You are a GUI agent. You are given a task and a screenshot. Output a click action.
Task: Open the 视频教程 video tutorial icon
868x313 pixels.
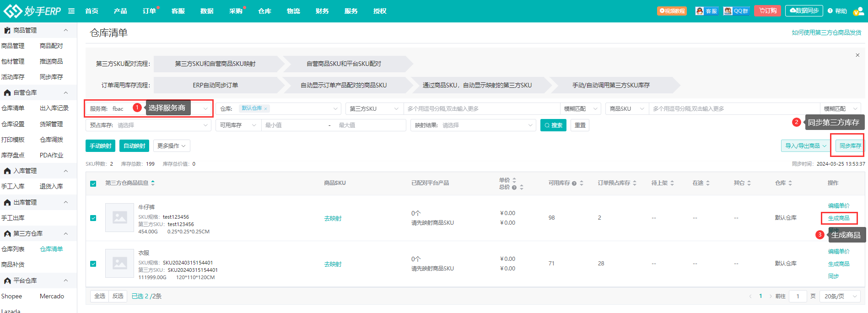672,11
